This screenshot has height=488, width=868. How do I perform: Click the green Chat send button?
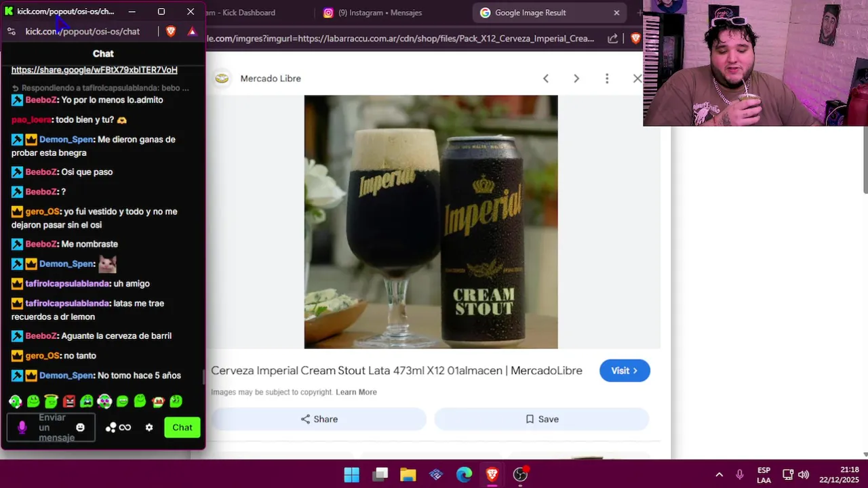pos(182,428)
